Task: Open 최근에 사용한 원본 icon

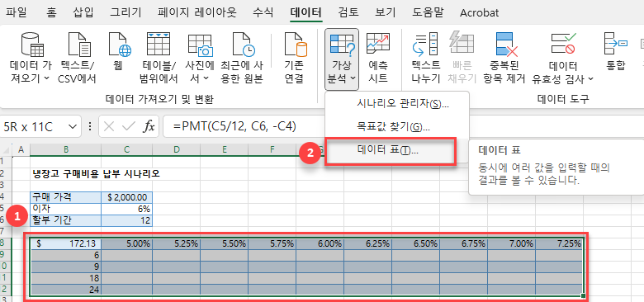Action: (243, 45)
